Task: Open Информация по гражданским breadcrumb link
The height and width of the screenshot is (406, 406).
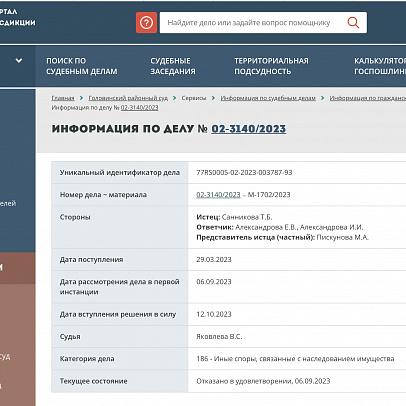Action: (x=368, y=98)
